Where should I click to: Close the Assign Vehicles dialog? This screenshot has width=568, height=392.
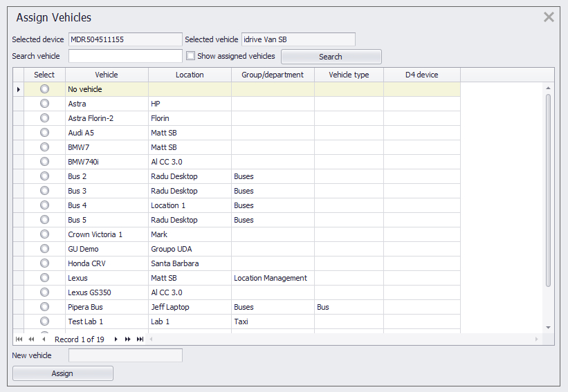tap(549, 17)
